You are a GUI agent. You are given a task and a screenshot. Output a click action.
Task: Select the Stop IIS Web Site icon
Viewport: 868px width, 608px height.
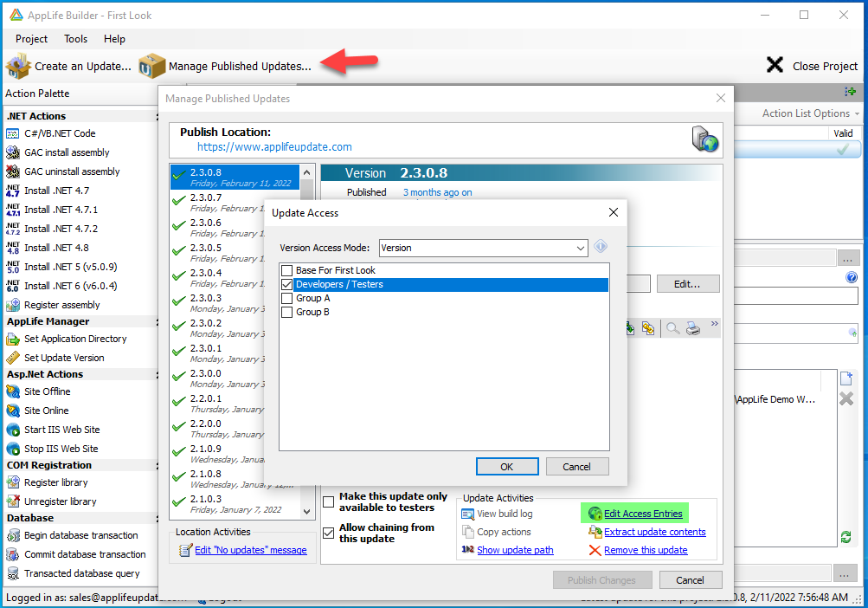click(x=13, y=449)
